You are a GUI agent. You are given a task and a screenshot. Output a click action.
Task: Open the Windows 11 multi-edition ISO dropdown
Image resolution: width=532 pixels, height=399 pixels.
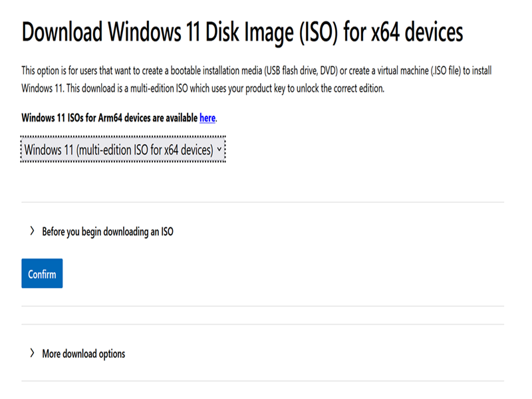(x=124, y=150)
